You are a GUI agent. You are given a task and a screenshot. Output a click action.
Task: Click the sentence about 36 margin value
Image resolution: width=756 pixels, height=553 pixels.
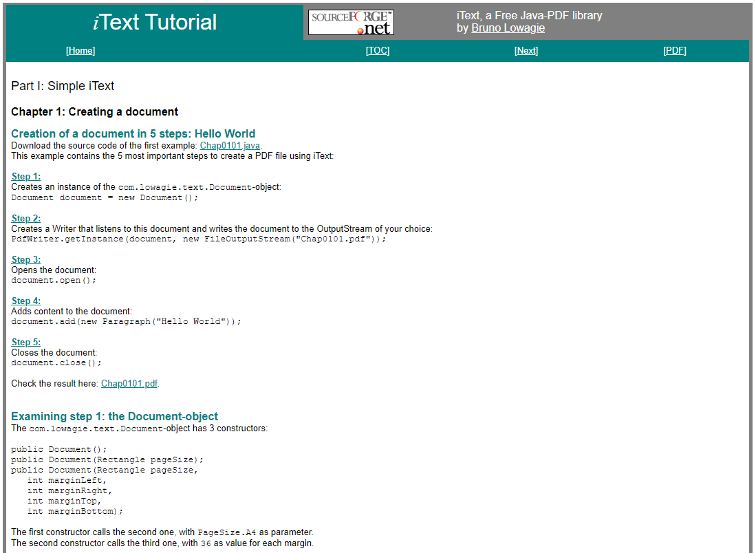click(x=162, y=543)
